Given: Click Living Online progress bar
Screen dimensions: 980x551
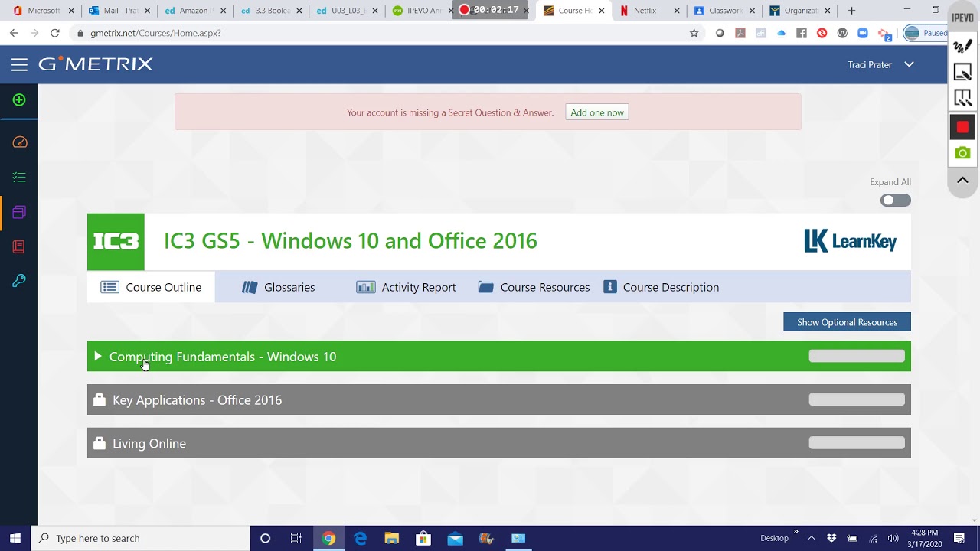Looking at the screenshot, I should pyautogui.click(x=857, y=443).
